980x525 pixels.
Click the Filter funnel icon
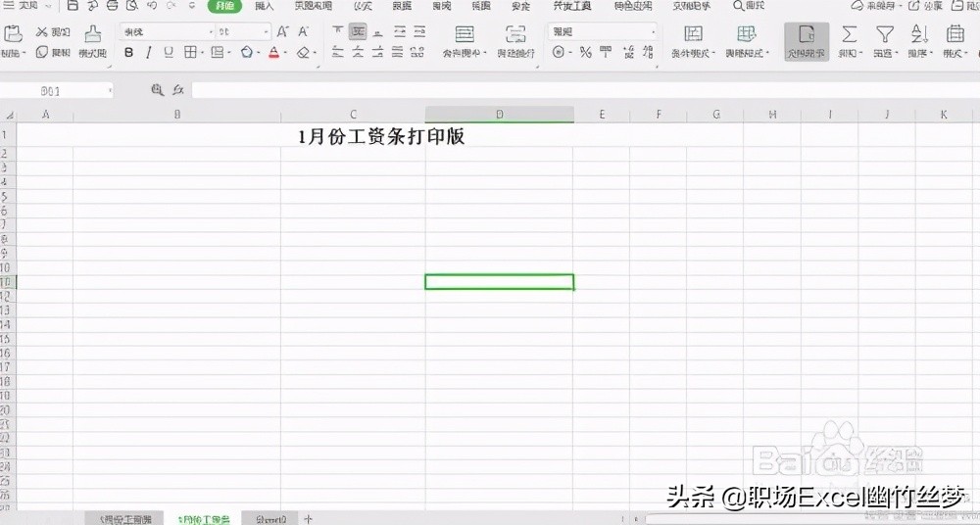click(x=884, y=34)
